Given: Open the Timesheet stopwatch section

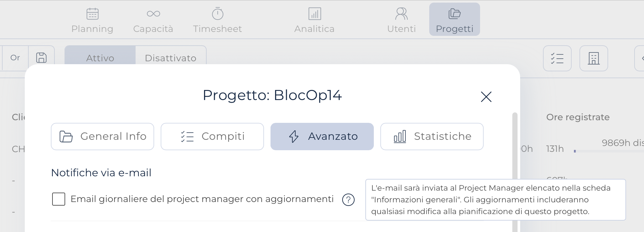Looking at the screenshot, I should pos(217,20).
